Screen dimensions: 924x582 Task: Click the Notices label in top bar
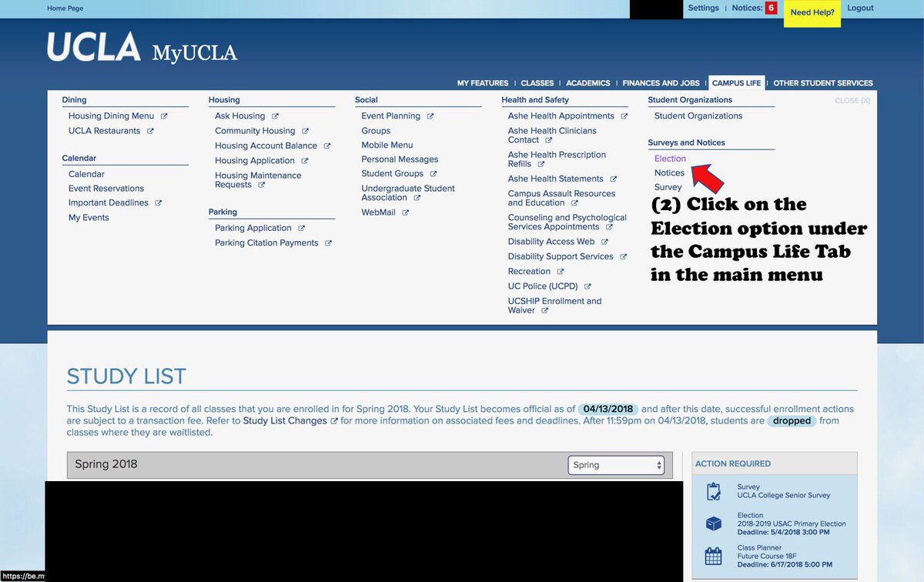click(x=746, y=8)
